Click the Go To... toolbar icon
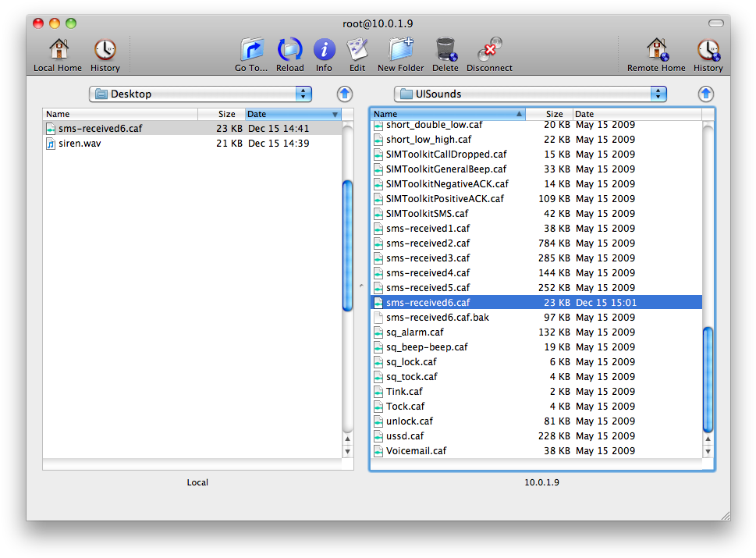Screen dimensions: 756x558 tap(250, 47)
